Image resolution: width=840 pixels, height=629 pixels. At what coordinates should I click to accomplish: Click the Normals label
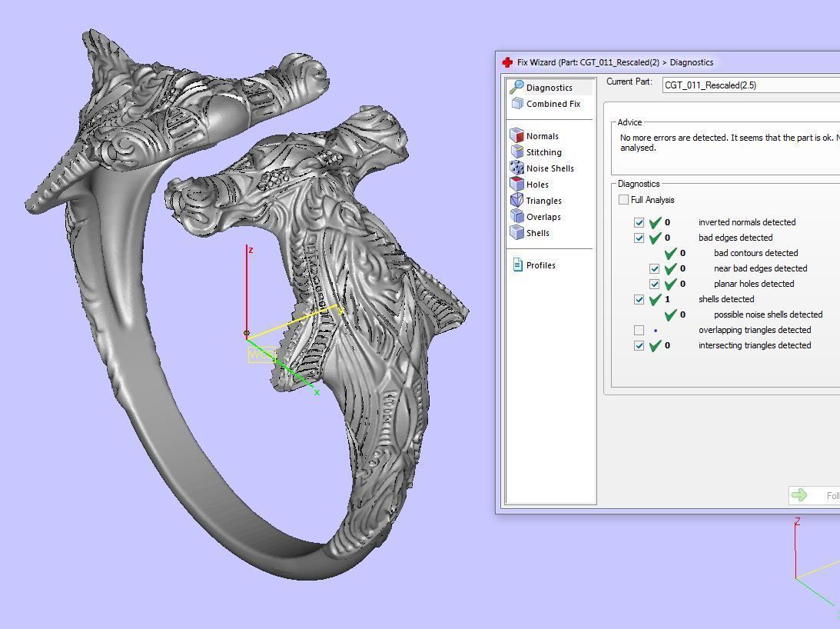[x=542, y=135]
